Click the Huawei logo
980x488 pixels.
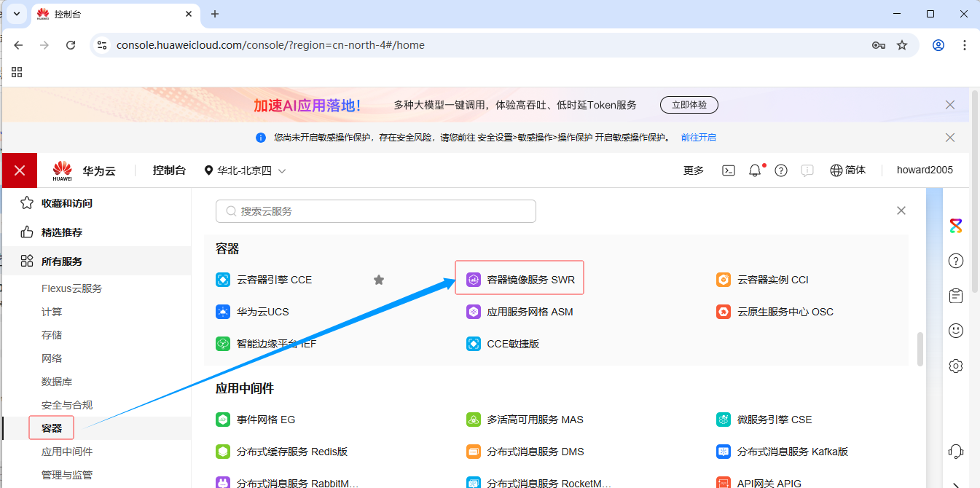(x=63, y=170)
